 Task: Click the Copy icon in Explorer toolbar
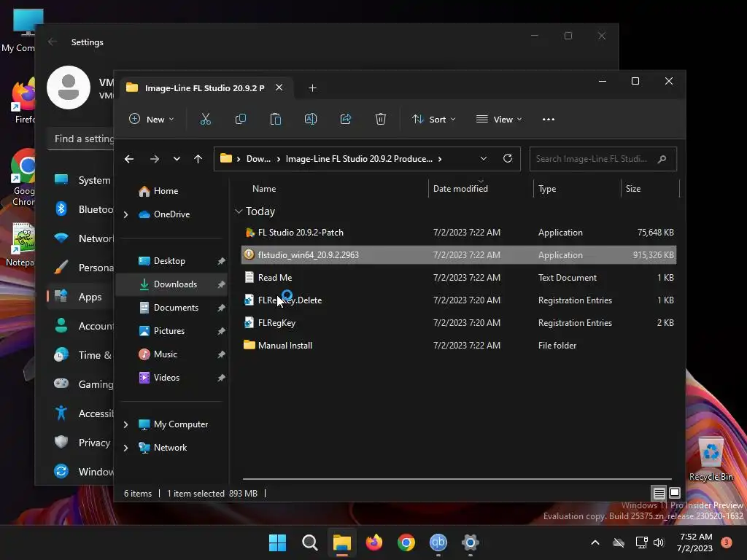[x=241, y=119]
